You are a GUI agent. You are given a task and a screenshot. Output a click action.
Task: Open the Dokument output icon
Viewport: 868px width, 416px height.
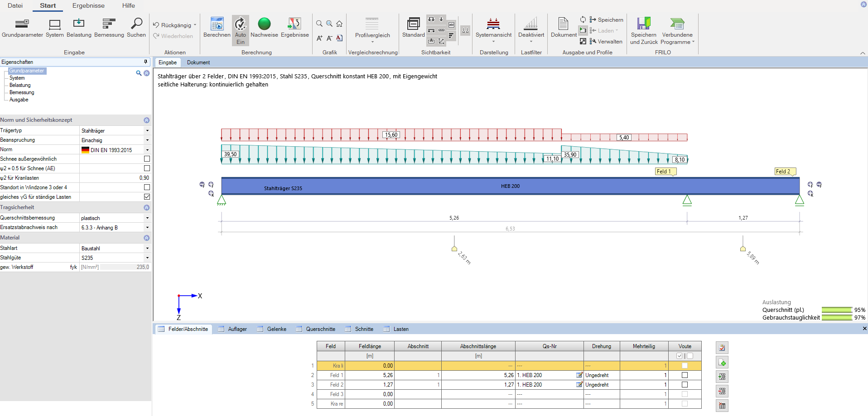tap(563, 24)
